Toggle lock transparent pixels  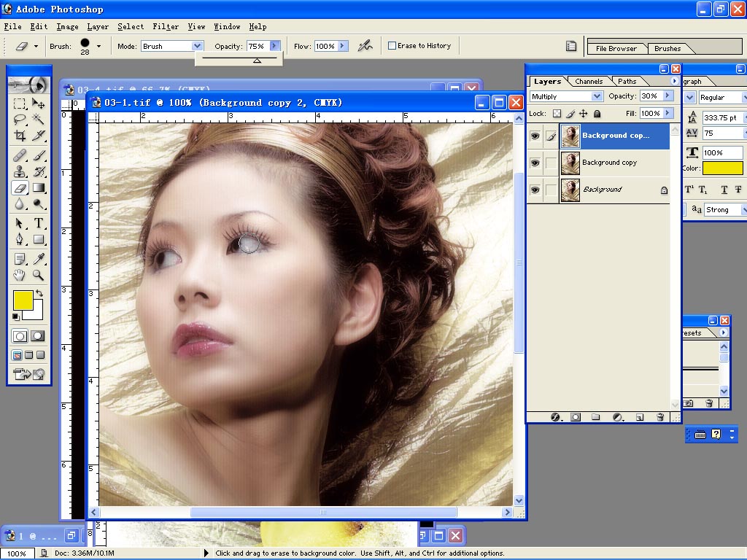pyautogui.click(x=557, y=113)
